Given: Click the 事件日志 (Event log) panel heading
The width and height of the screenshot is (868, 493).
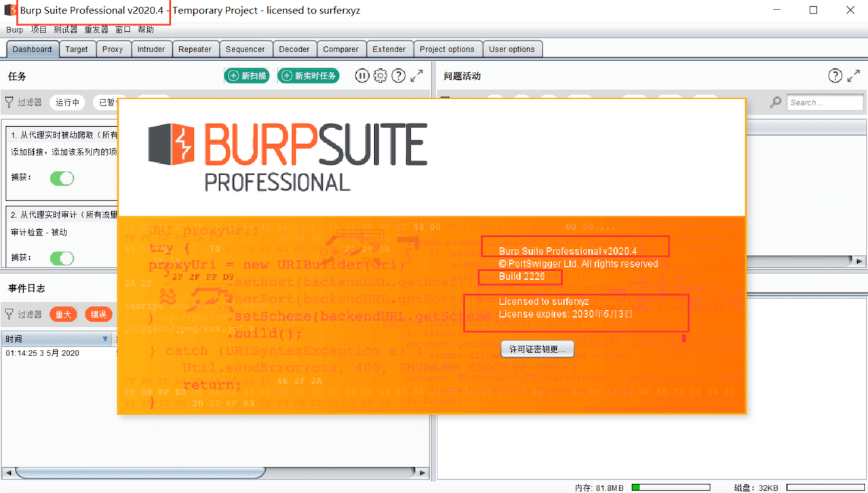Looking at the screenshot, I should pos(26,288).
